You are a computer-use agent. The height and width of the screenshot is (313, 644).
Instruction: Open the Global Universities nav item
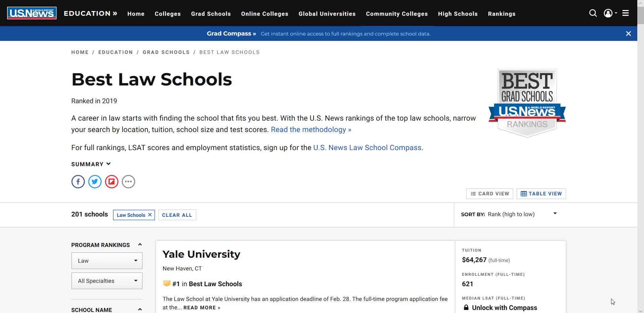click(327, 14)
